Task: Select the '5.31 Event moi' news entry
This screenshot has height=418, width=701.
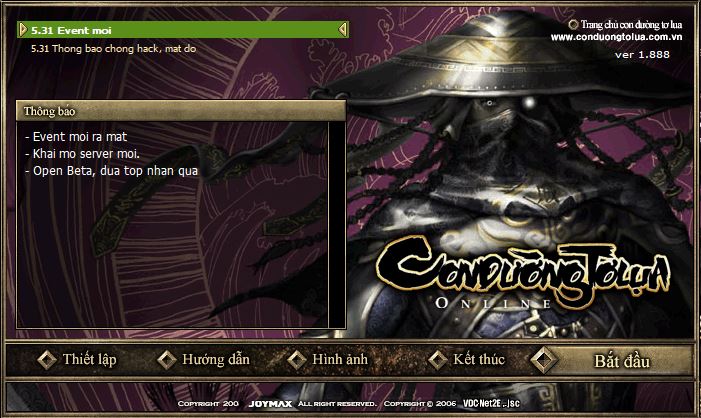Action: pyautogui.click(x=183, y=30)
